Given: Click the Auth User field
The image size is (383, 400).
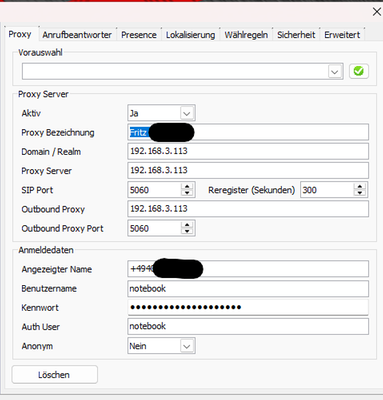Looking at the screenshot, I should point(248,326).
